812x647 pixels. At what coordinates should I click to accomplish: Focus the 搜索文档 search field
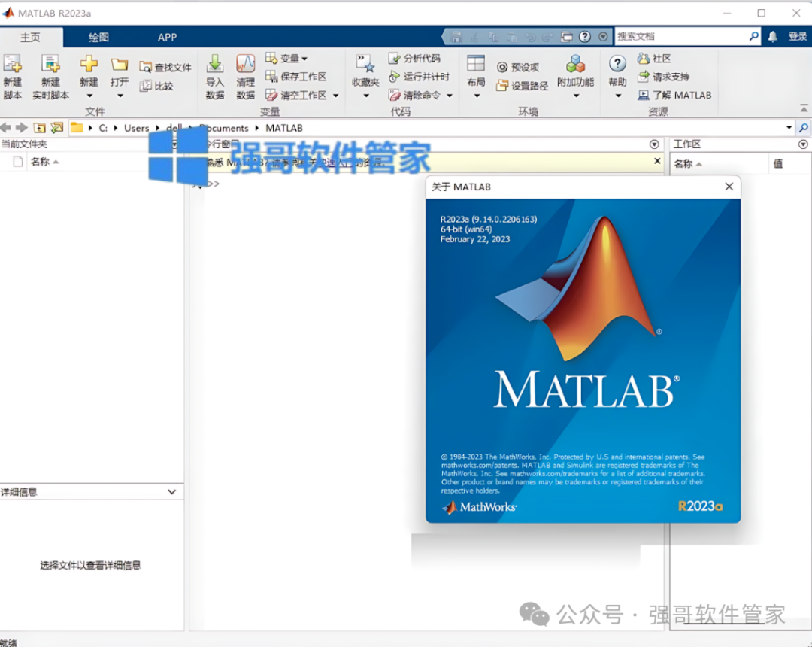(x=682, y=36)
